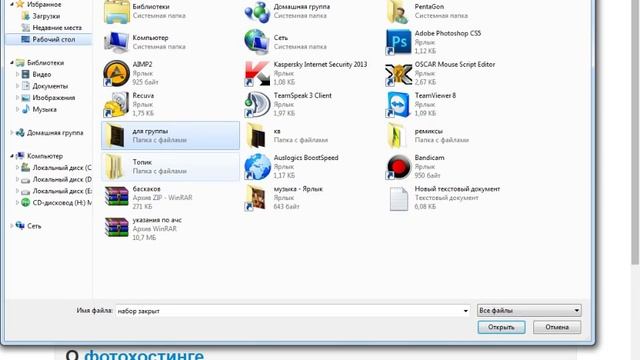
Task: Expand the Сеть tree node
Action: [x=12, y=226]
